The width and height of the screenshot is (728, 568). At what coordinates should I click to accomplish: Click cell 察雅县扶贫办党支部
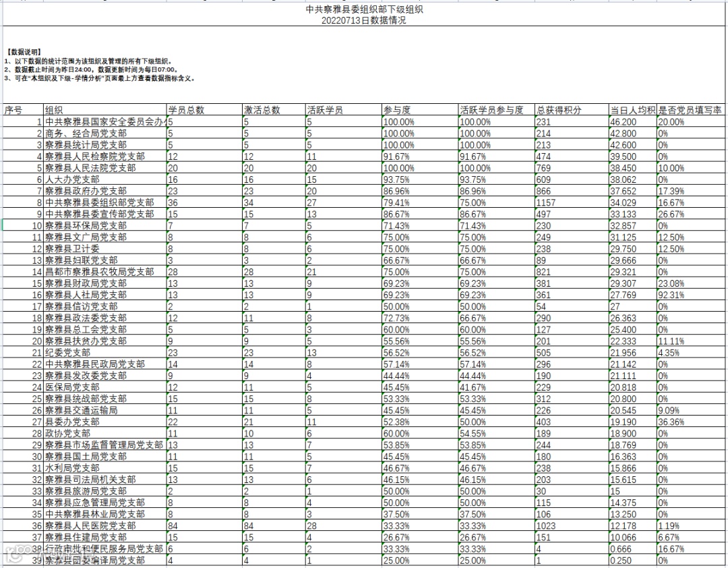(x=105, y=341)
